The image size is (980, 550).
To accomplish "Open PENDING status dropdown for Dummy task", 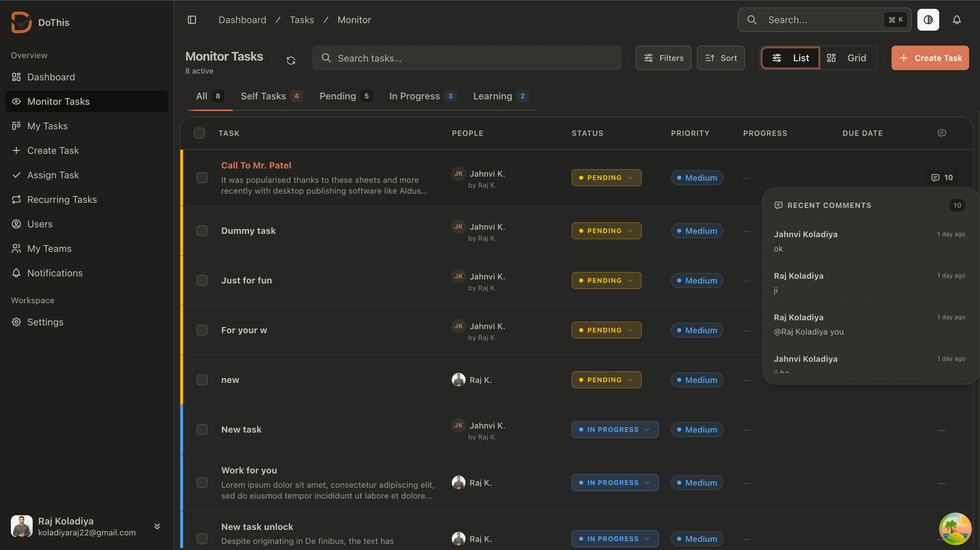I will [x=606, y=231].
